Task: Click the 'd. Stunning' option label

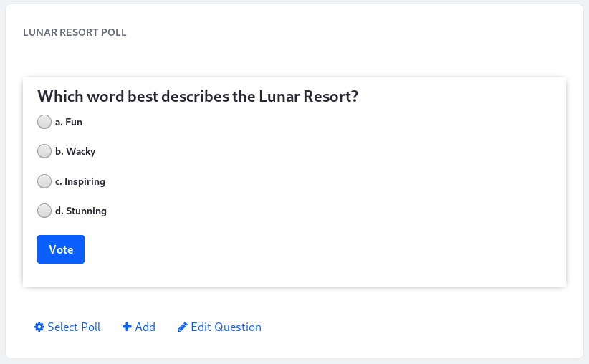Action: (81, 211)
